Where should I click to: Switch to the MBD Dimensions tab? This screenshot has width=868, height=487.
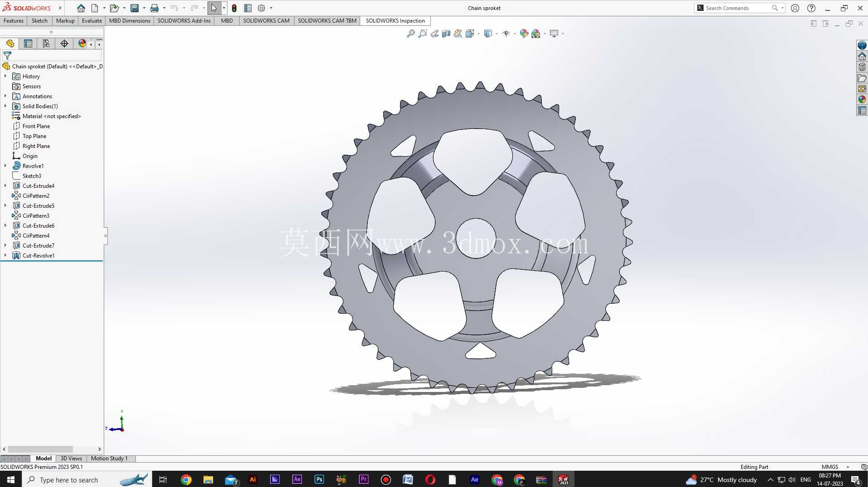(130, 21)
